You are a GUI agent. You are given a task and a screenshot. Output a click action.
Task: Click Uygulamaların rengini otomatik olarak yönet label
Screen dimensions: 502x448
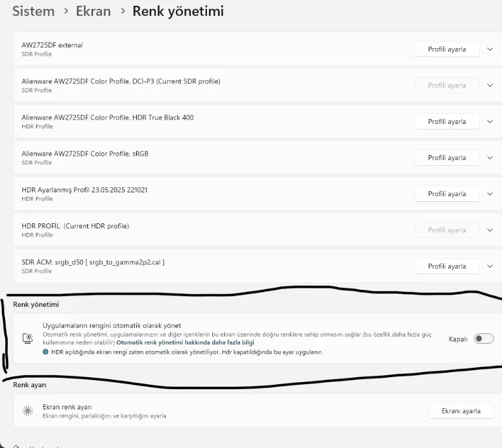pyautogui.click(x=112, y=325)
